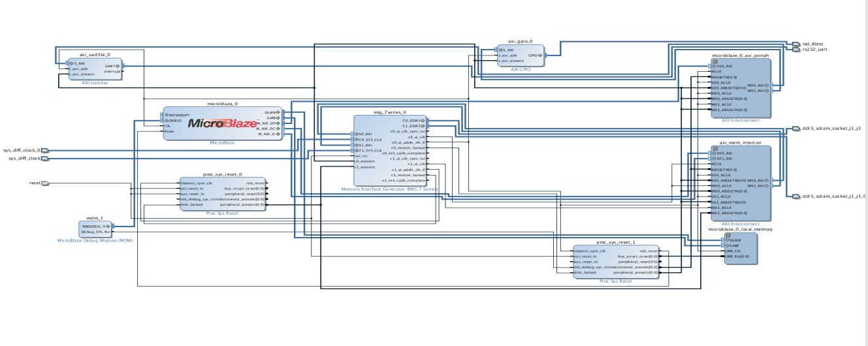
Task: Select the proc_sys_reset_0 block title
Action: pyautogui.click(x=222, y=174)
